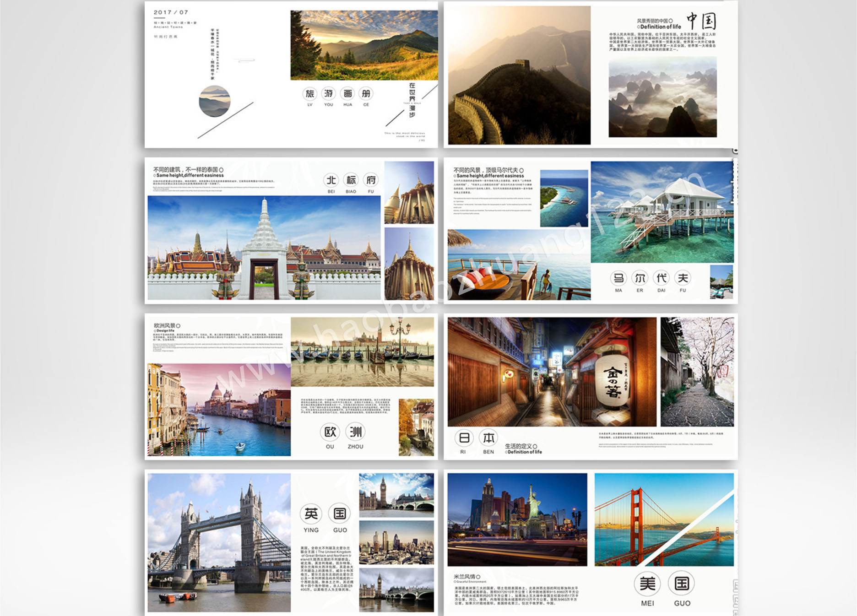Click the circled 欧 icon labeled OU
This screenshot has height=616, width=857.
[x=330, y=432]
